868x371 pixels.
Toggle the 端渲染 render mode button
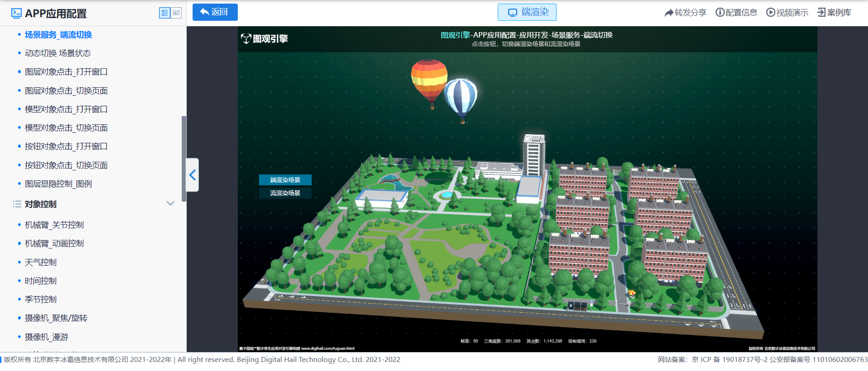(527, 12)
